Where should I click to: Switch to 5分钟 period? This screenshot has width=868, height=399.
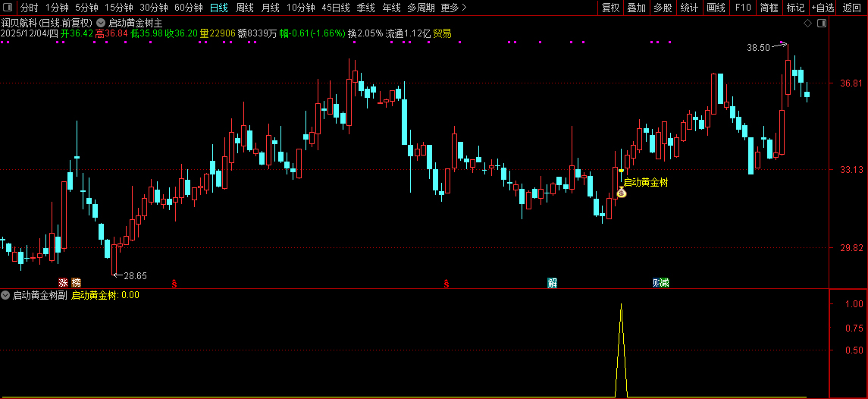coord(87,8)
